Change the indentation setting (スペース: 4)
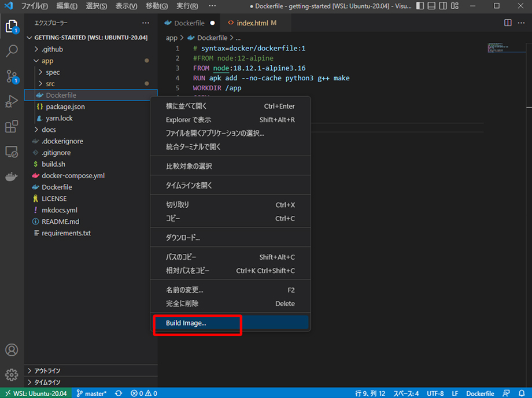 (406, 393)
